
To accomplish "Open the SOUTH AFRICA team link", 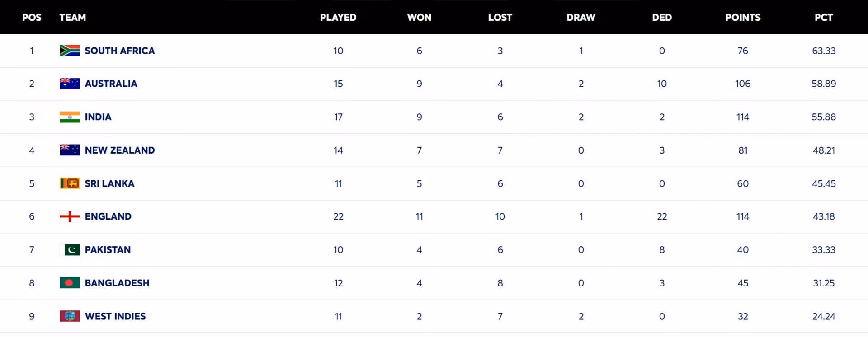I will (120, 51).
